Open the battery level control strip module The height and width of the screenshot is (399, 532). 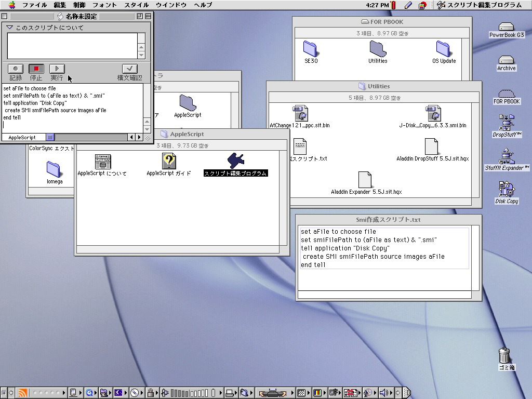(x=192, y=393)
